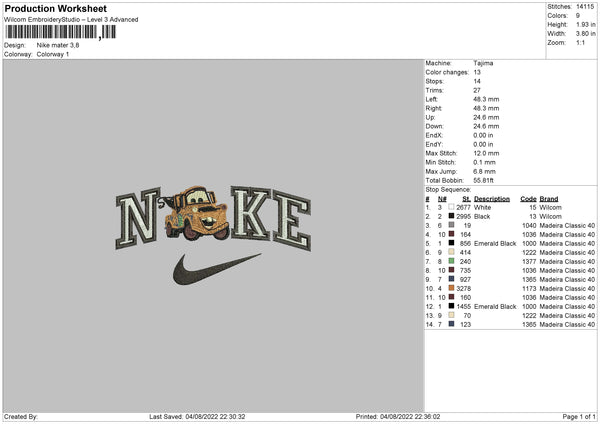Click the white swatch in stop row 1

pyautogui.click(x=451, y=207)
